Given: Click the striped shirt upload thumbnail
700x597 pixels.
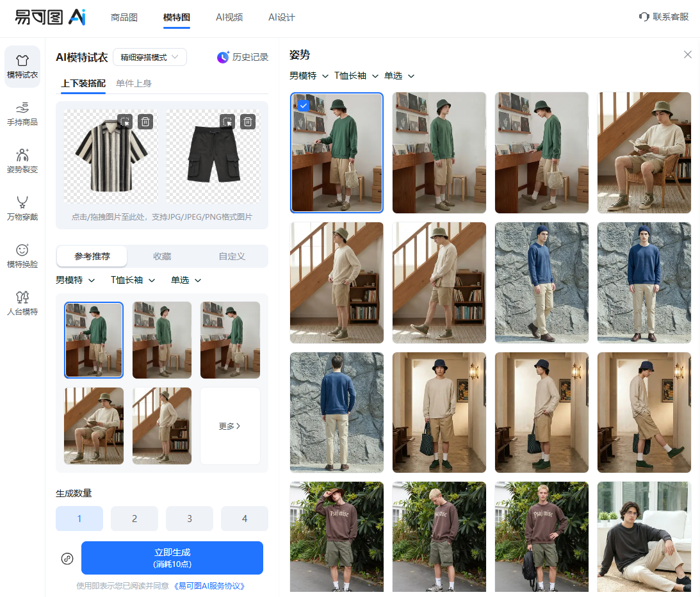Looking at the screenshot, I should (111, 156).
